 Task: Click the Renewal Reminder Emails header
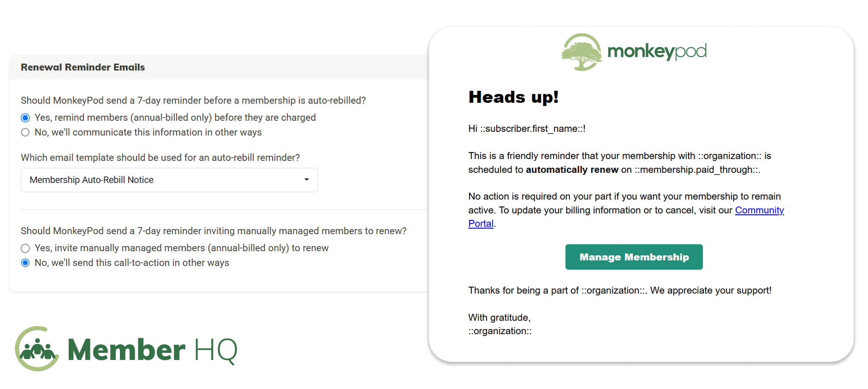(83, 67)
